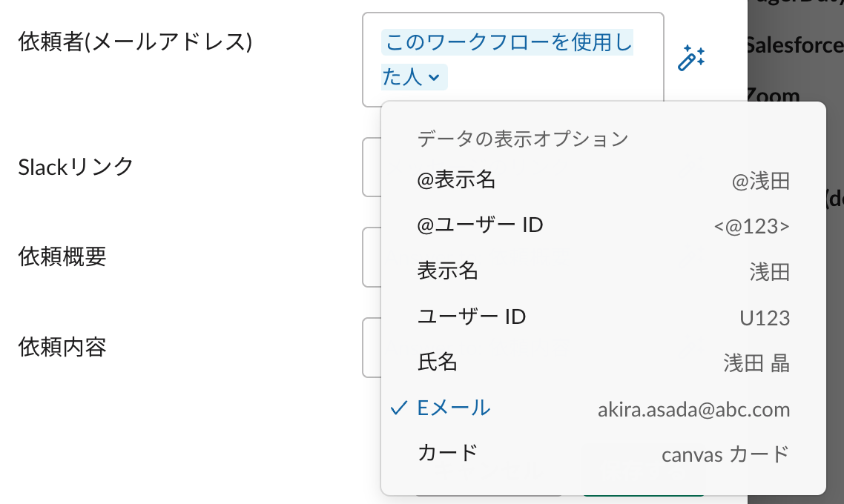The image size is (844, 504).
Task: Choose the @ユーザー ID option
Action: tap(604, 225)
